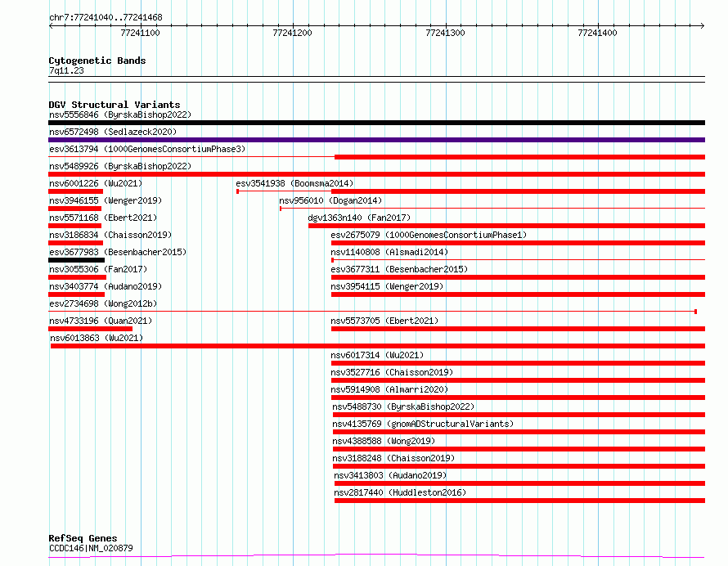Screen dimensions: 728x566
Task: Select the 7q11.23 cytogenetic band label
Action: point(66,70)
